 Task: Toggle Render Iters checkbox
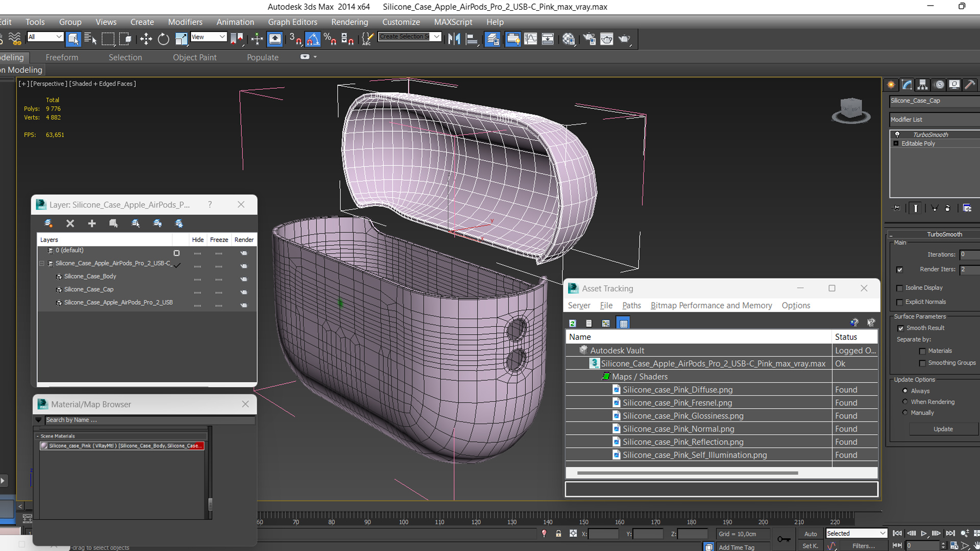click(x=899, y=269)
